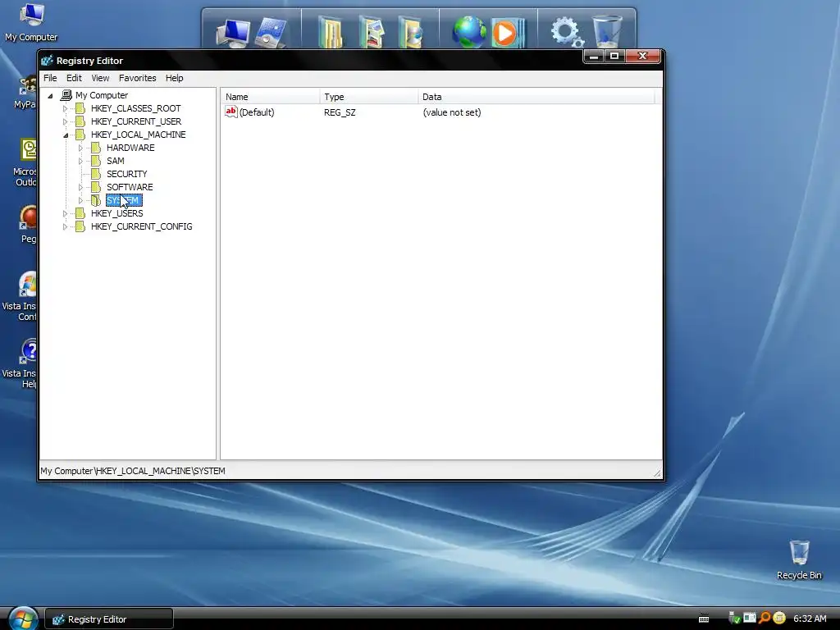Viewport: 840px width, 630px height.
Task: Open the media disc folder dock icon
Action: pos(410,32)
